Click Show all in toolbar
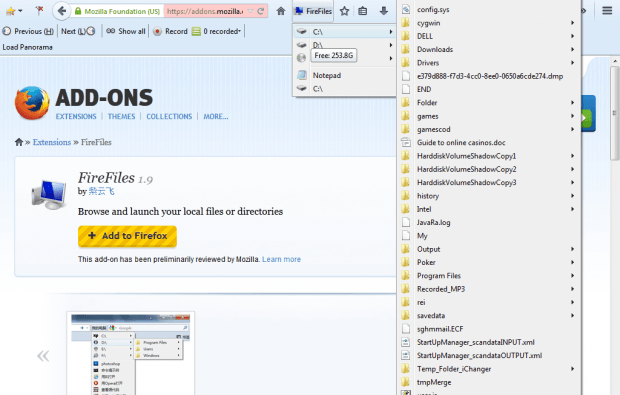The width and height of the screenshot is (620, 395). point(126,31)
